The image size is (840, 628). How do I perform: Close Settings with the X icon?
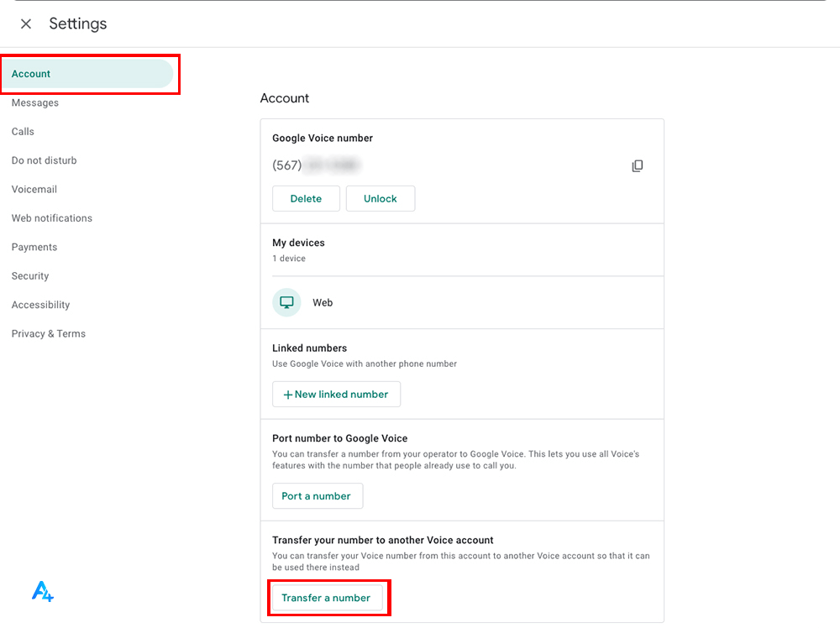(26, 24)
